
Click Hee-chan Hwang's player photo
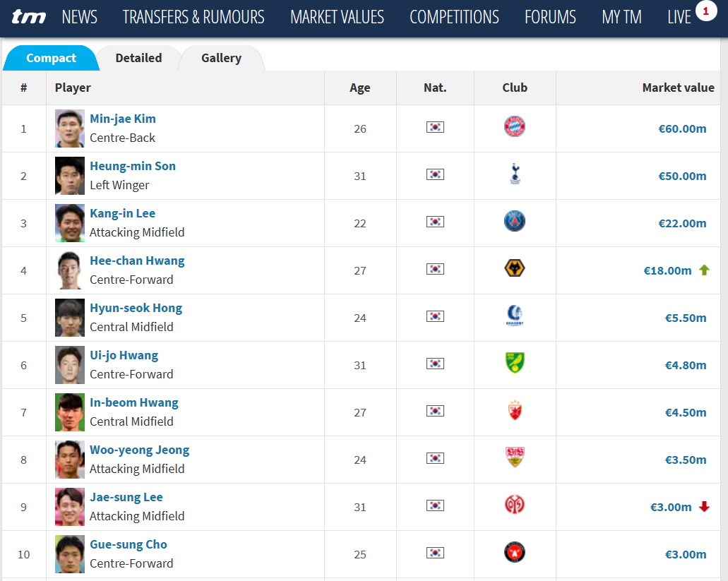[70, 270]
